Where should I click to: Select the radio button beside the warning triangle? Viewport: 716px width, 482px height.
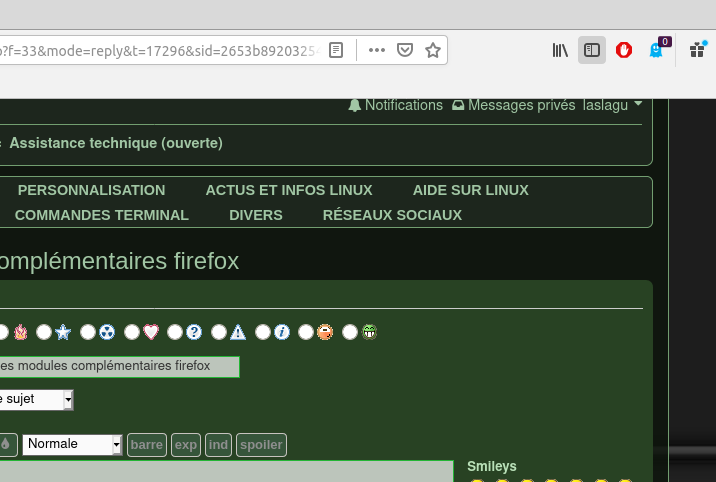(219, 332)
